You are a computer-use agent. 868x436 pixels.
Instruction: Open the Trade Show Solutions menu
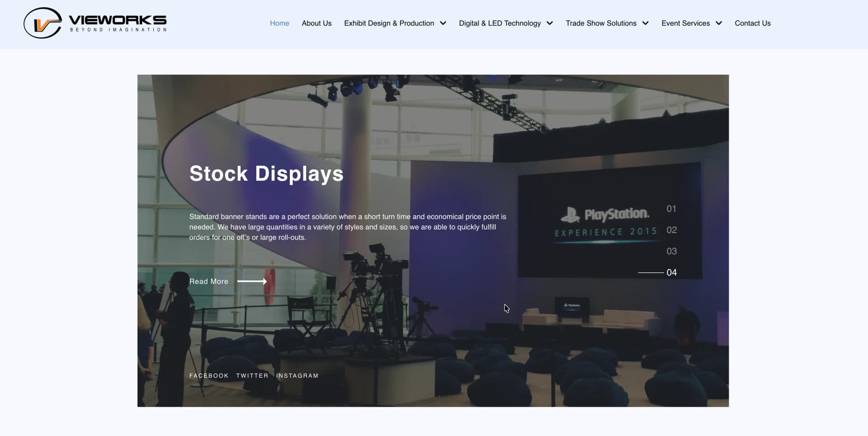point(601,23)
